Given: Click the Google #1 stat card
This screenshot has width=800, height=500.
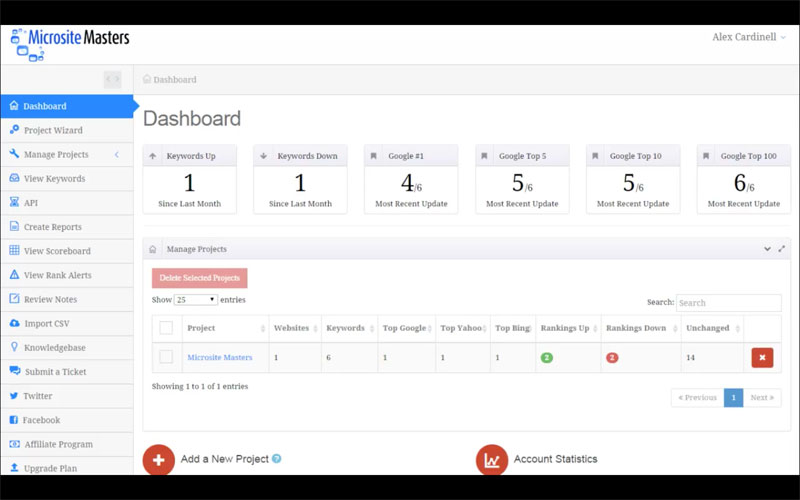Looking at the screenshot, I should coord(411,179).
